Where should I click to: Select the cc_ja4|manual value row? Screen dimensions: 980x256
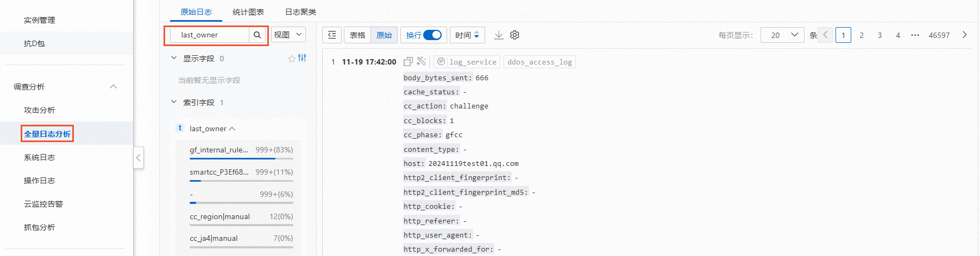tap(241, 238)
